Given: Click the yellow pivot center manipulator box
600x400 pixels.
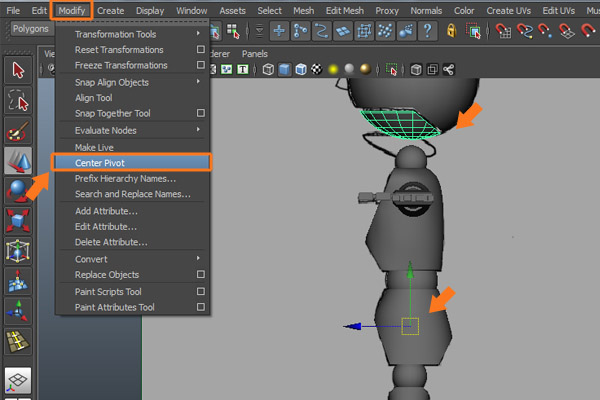Looking at the screenshot, I should [408, 326].
